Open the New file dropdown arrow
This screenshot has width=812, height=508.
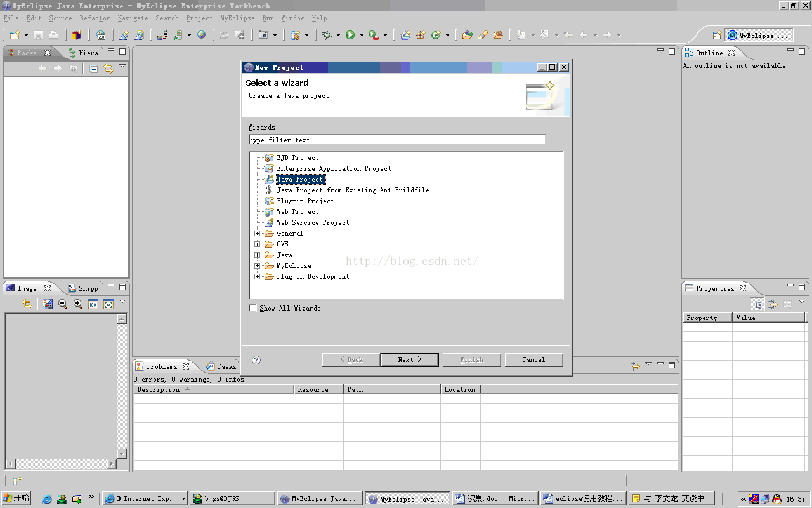26,36
